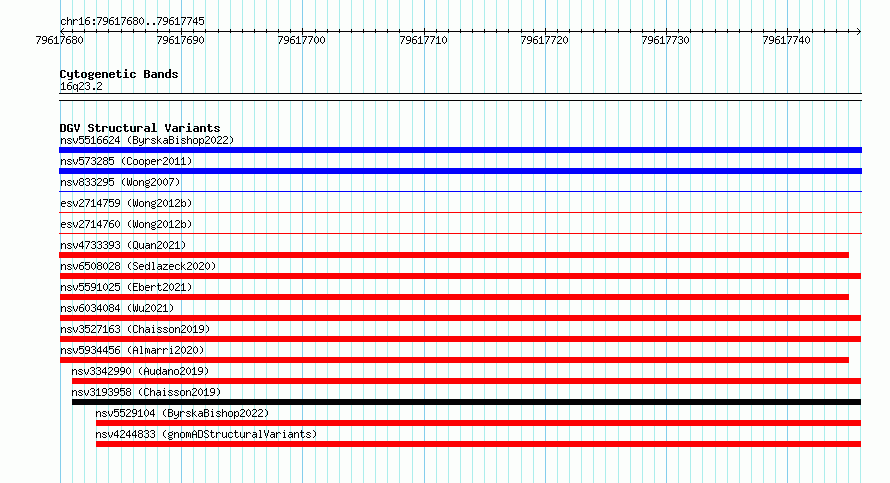The width and height of the screenshot is (890, 483).
Task: Select the red bar under nsv5934456
Action: 454,360
